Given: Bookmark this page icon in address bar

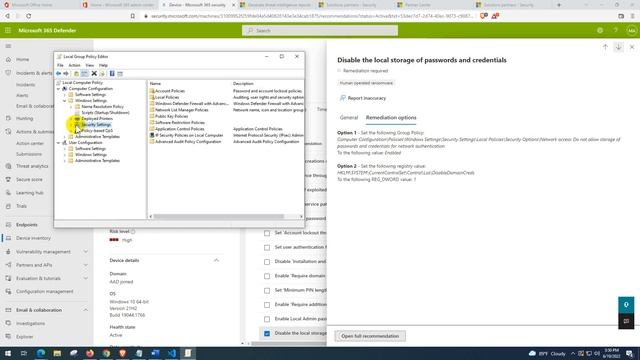Looking at the screenshot, I should 133,16.
